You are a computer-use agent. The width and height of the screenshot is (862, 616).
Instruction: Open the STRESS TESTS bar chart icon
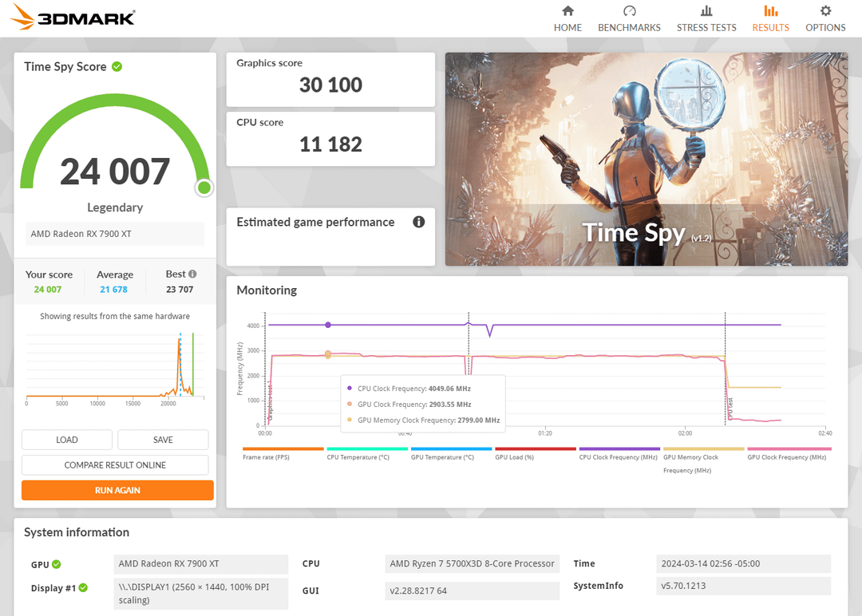[706, 10]
